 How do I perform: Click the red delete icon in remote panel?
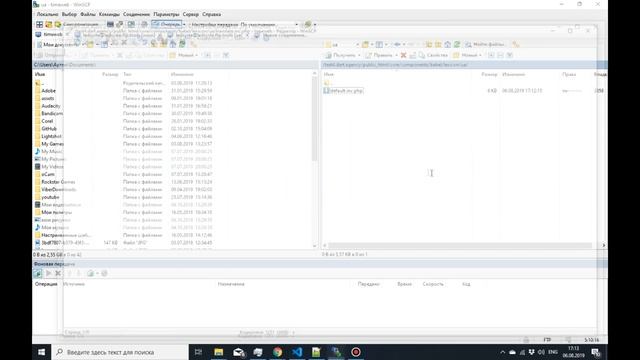click(x=403, y=55)
